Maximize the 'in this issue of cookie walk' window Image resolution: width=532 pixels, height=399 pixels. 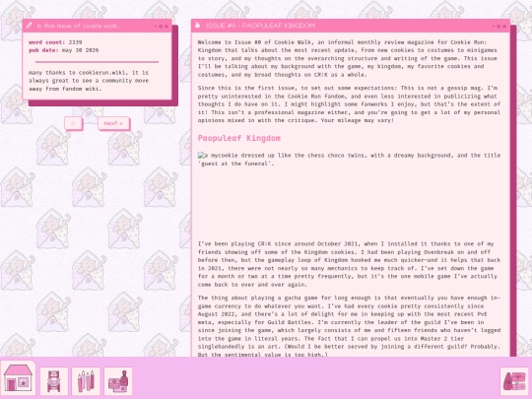click(161, 27)
